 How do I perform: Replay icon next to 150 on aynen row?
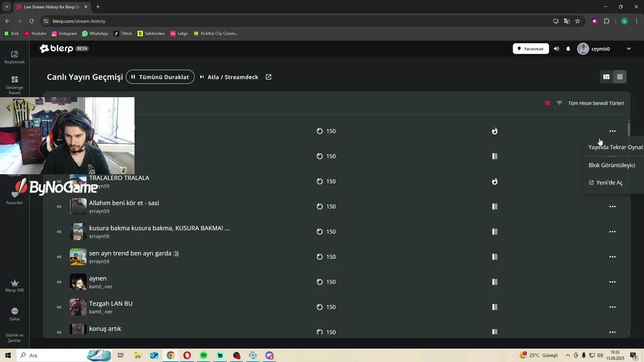click(319, 282)
